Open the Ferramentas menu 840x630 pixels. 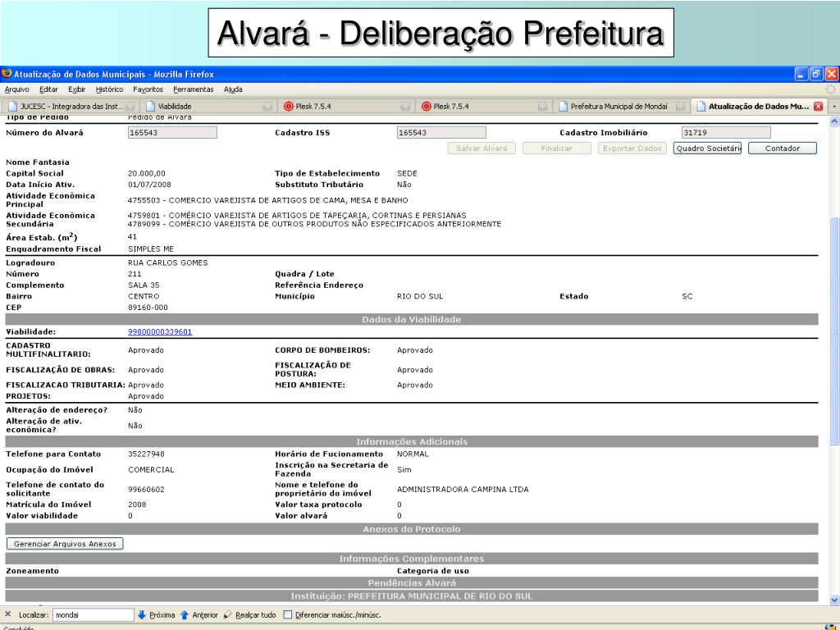(194, 89)
